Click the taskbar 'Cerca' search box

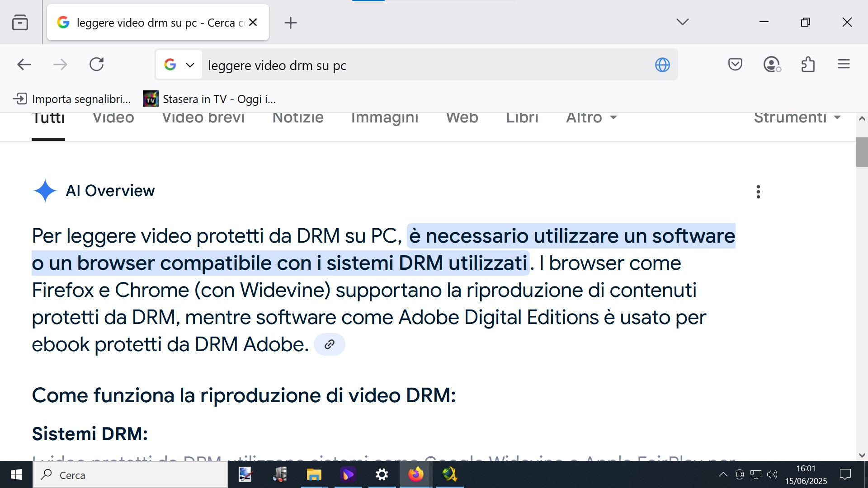coord(130,475)
